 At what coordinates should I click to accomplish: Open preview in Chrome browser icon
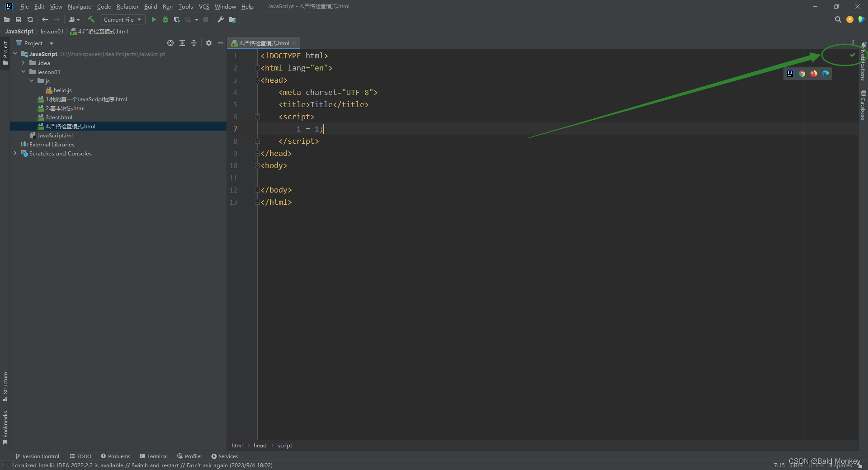[802, 74]
